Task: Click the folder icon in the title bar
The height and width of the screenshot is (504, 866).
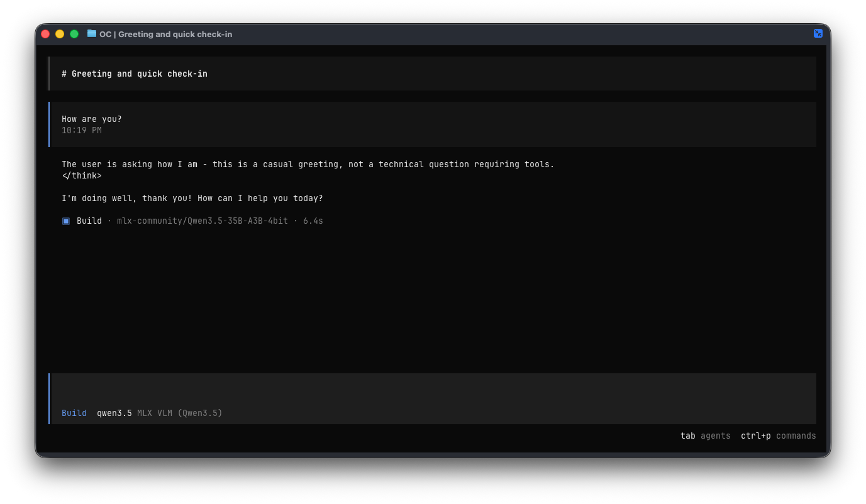Action: (92, 34)
